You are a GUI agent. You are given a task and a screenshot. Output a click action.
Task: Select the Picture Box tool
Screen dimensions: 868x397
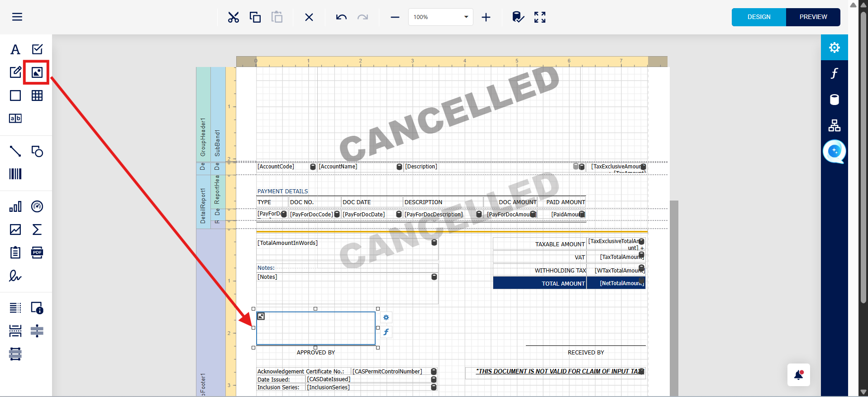click(x=37, y=72)
